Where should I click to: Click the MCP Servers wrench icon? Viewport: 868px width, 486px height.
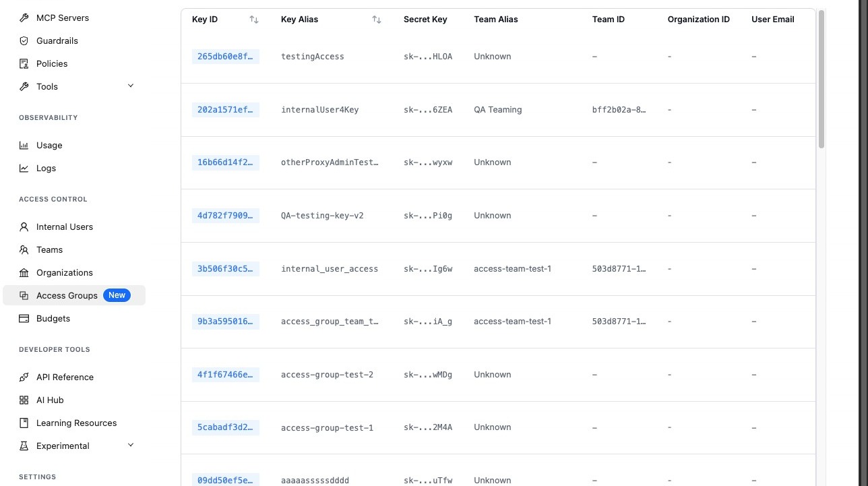point(24,18)
